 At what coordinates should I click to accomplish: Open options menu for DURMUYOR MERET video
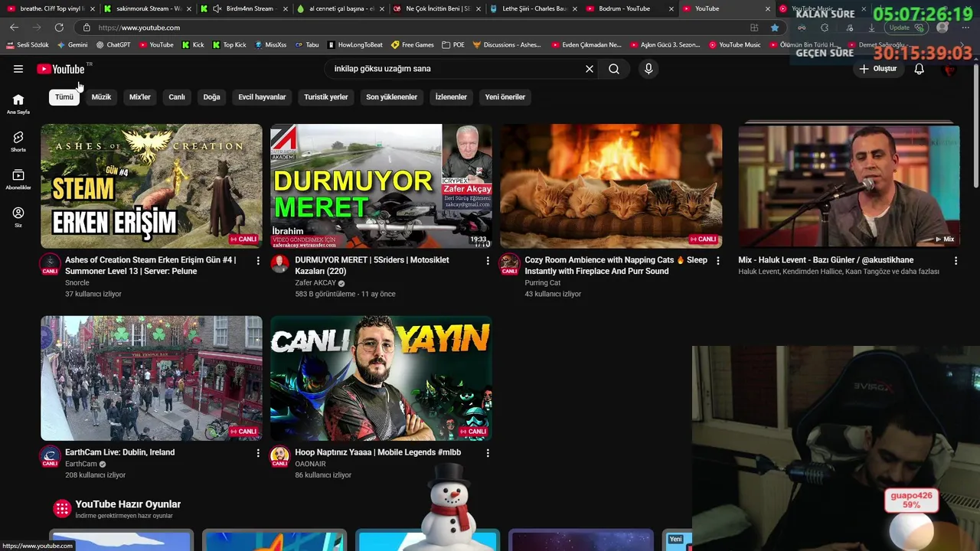coord(488,261)
